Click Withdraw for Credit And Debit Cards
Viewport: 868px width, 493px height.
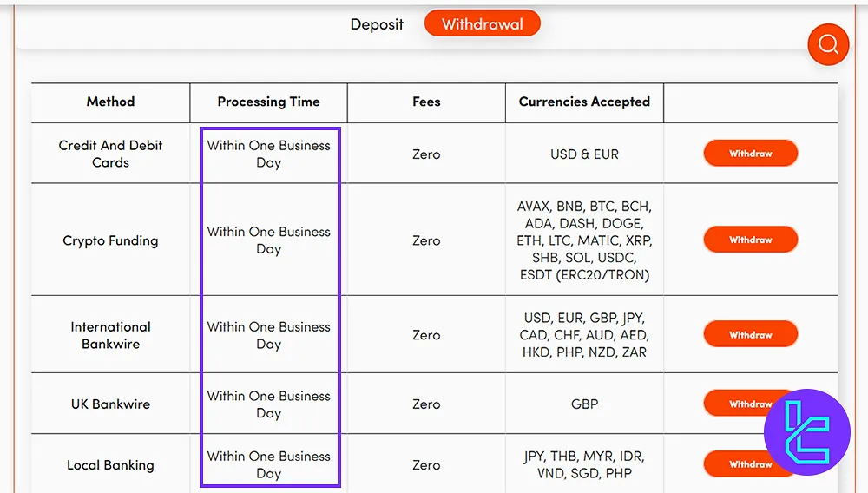[x=751, y=154]
